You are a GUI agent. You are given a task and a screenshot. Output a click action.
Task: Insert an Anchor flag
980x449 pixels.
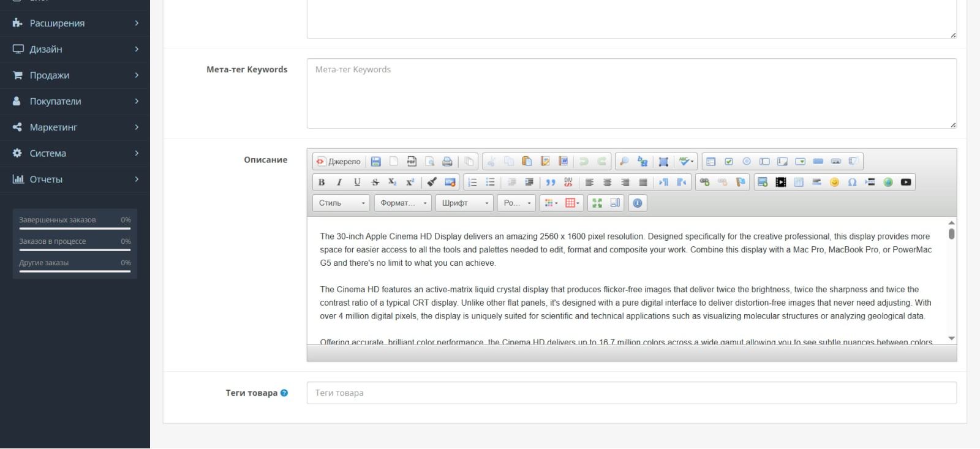click(741, 183)
